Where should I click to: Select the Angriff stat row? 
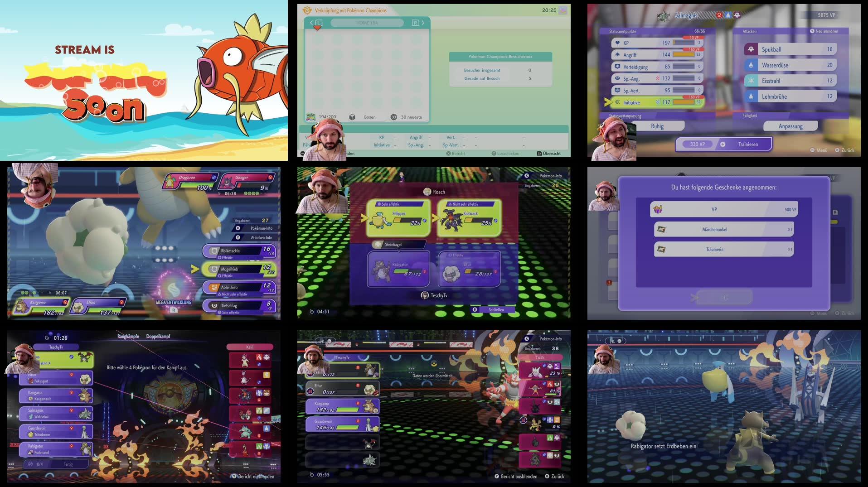coord(657,54)
